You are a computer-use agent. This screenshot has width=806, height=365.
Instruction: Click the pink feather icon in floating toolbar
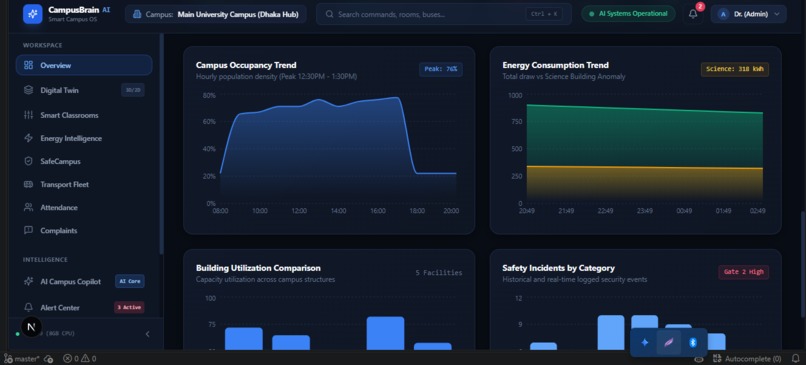point(668,342)
